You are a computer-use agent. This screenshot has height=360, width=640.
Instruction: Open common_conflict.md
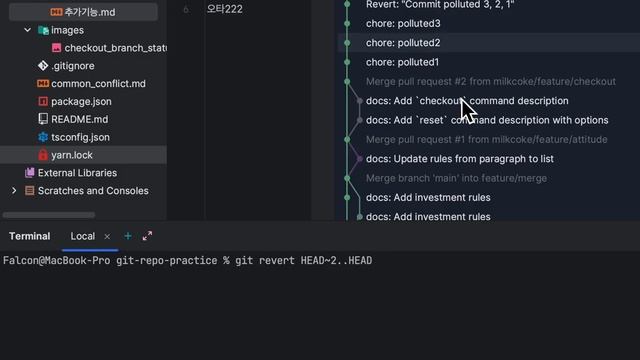pyautogui.click(x=98, y=84)
